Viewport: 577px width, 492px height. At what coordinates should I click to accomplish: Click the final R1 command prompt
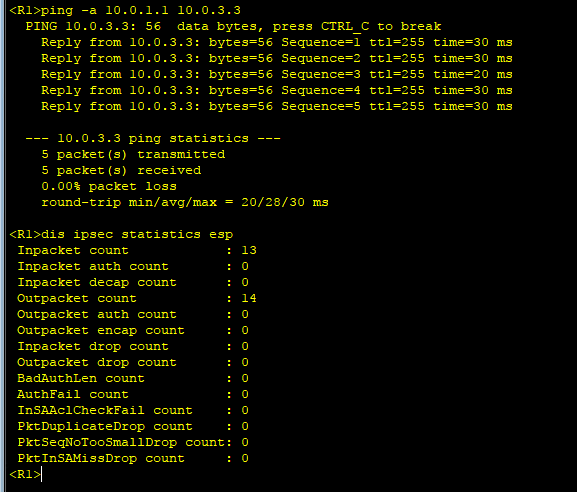tap(25, 474)
